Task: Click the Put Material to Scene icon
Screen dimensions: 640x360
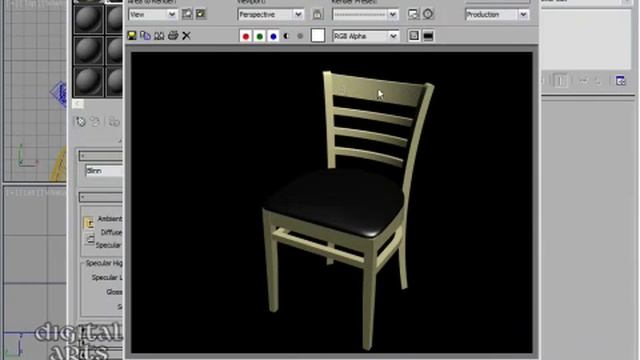Action: (x=95, y=122)
